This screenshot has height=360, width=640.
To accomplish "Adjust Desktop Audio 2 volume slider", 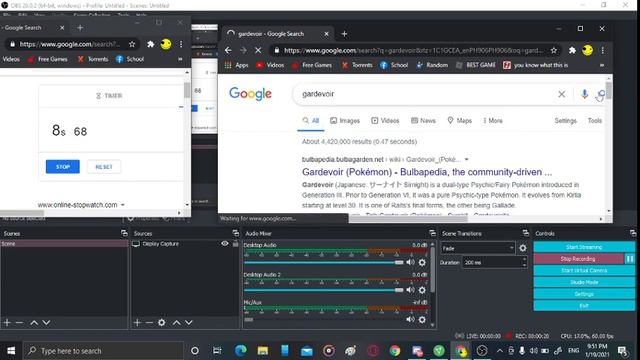I will [324, 290].
